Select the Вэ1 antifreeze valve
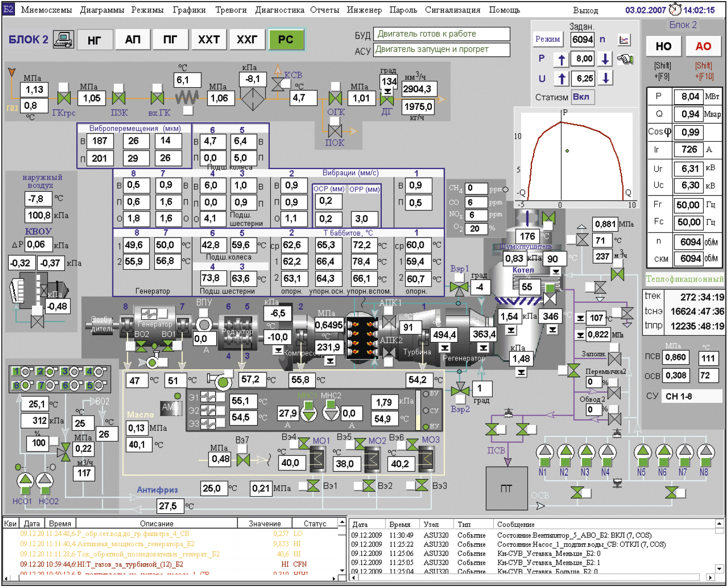 (x=313, y=485)
